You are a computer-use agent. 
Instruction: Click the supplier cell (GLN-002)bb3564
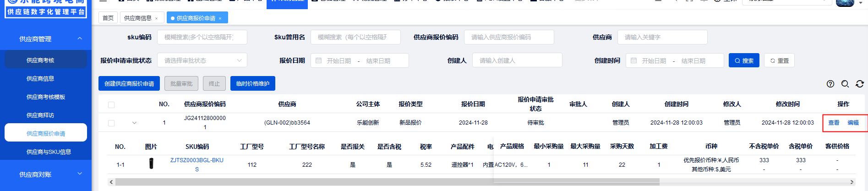287,123
